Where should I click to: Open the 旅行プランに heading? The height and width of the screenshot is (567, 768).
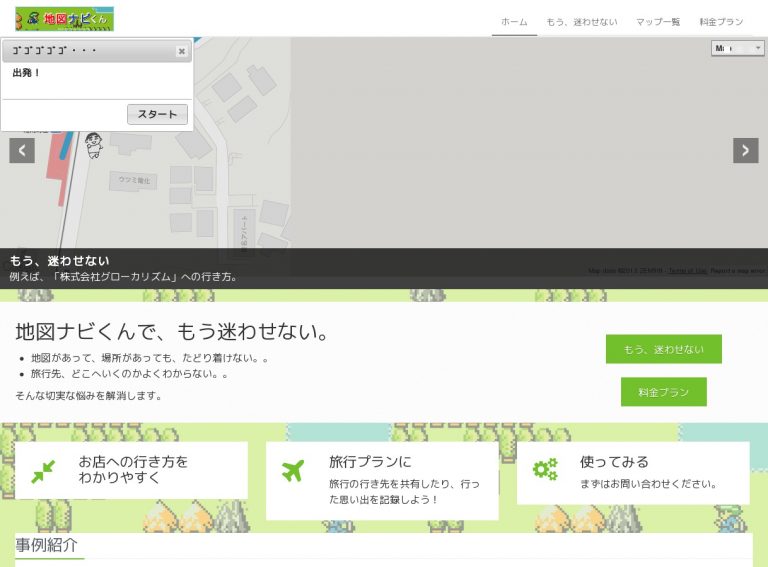pos(370,461)
